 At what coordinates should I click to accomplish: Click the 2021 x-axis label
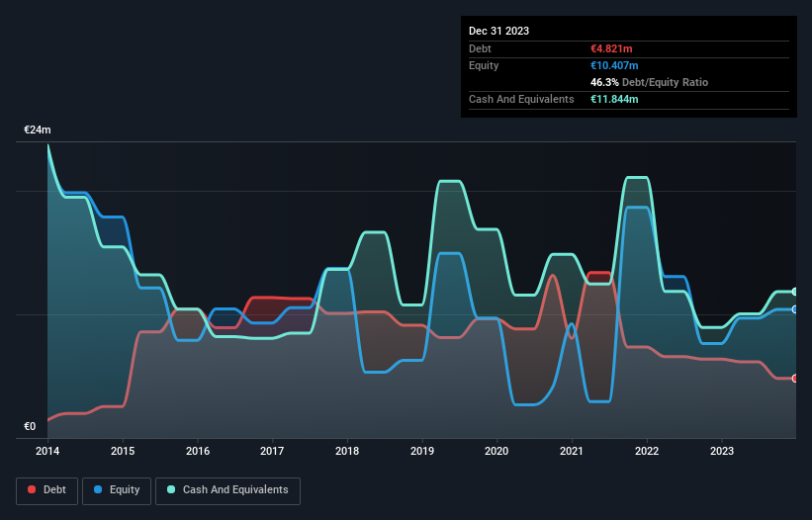tap(572, 451)
